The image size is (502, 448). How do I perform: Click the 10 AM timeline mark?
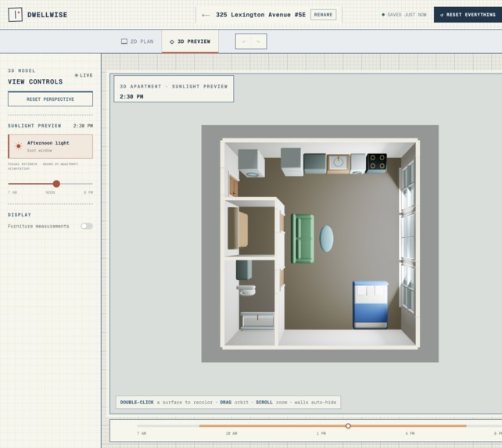coord(231,433)
